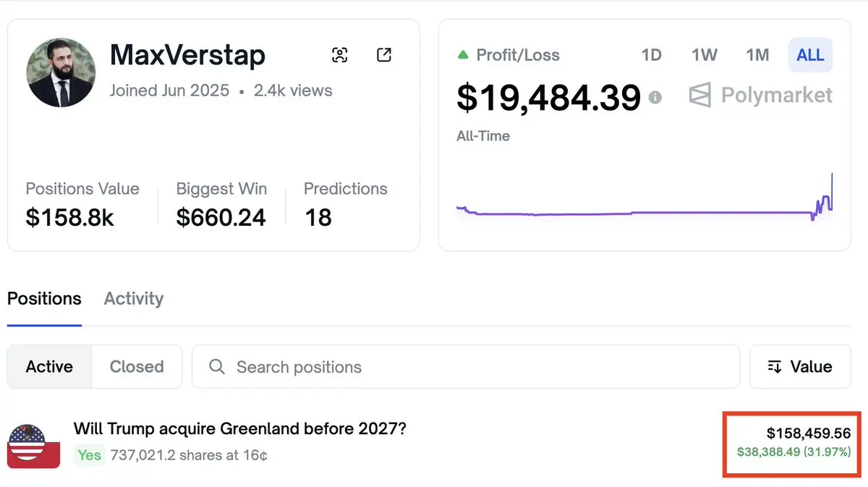Click the MaxVerstap profile avatar
The image size is (868, 487).
pos(61,72)
